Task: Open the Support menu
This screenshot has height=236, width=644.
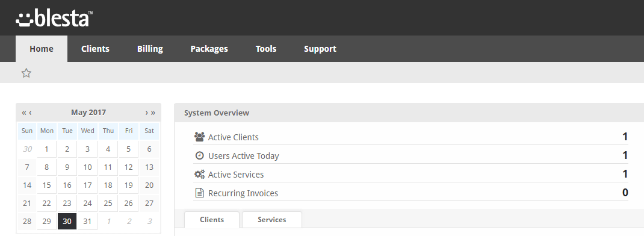Action: 320,49
